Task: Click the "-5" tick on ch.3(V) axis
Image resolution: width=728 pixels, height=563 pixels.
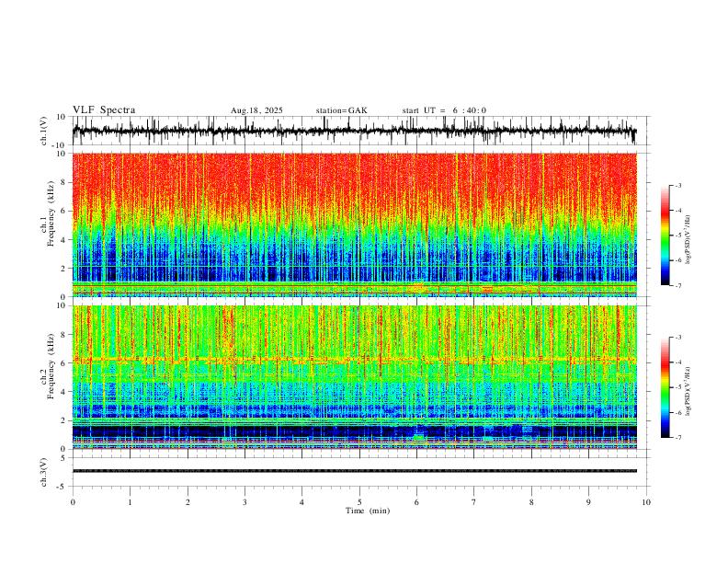Action: point(63,487)
